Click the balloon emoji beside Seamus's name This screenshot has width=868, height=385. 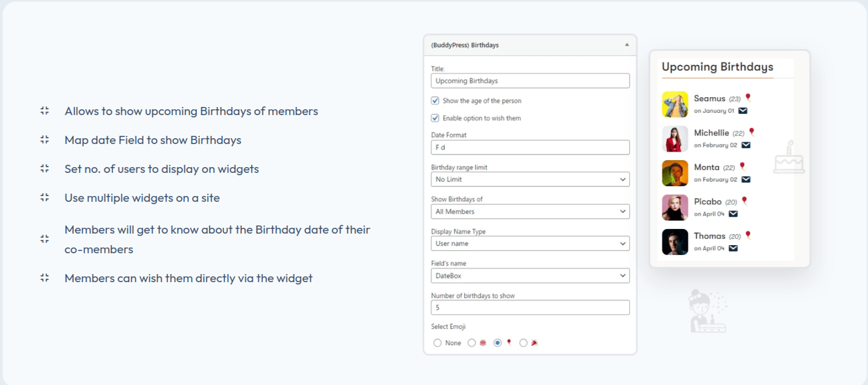pyautogui.click(x=748, y=98)
